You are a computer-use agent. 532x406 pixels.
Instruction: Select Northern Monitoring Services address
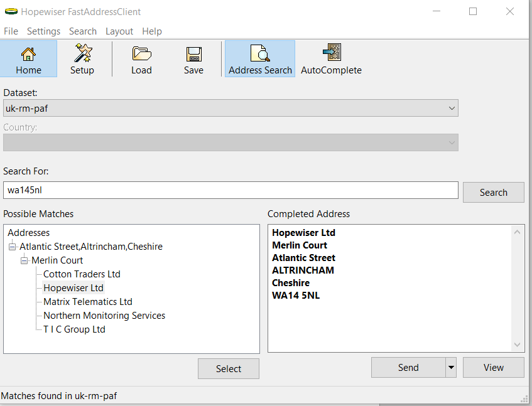click(104, 316)
